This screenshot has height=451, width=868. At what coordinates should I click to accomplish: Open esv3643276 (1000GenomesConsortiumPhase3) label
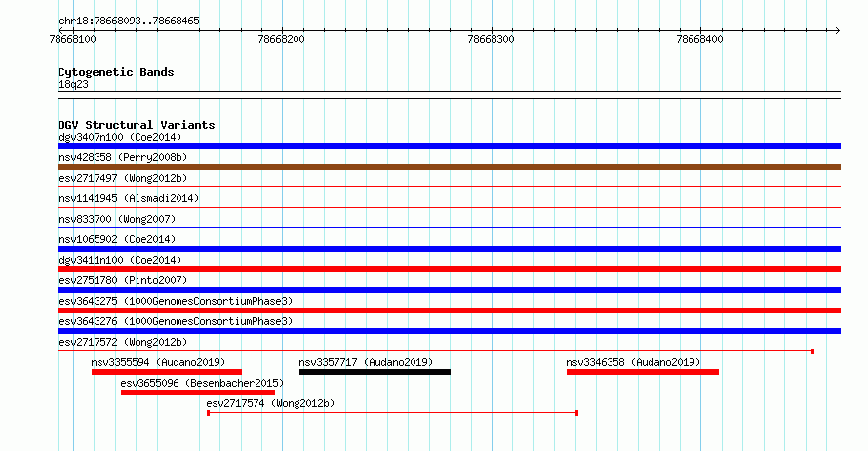point(176,321)
